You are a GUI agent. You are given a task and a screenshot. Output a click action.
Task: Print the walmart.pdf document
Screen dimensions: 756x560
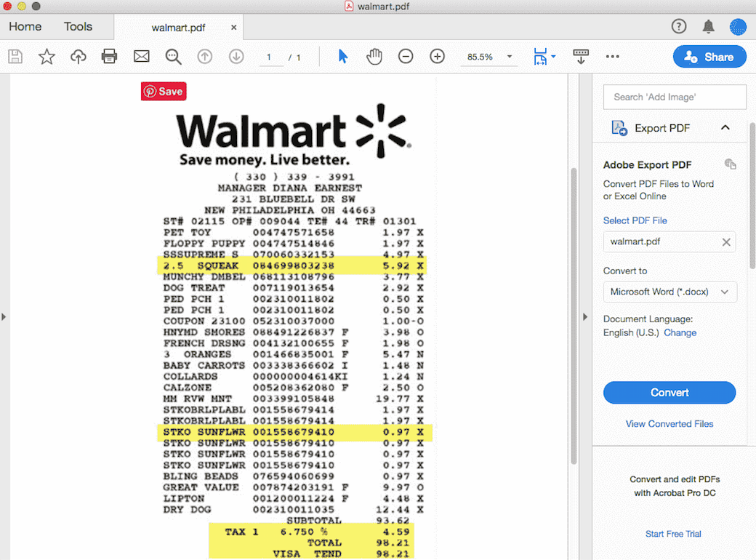pos(110,57)
